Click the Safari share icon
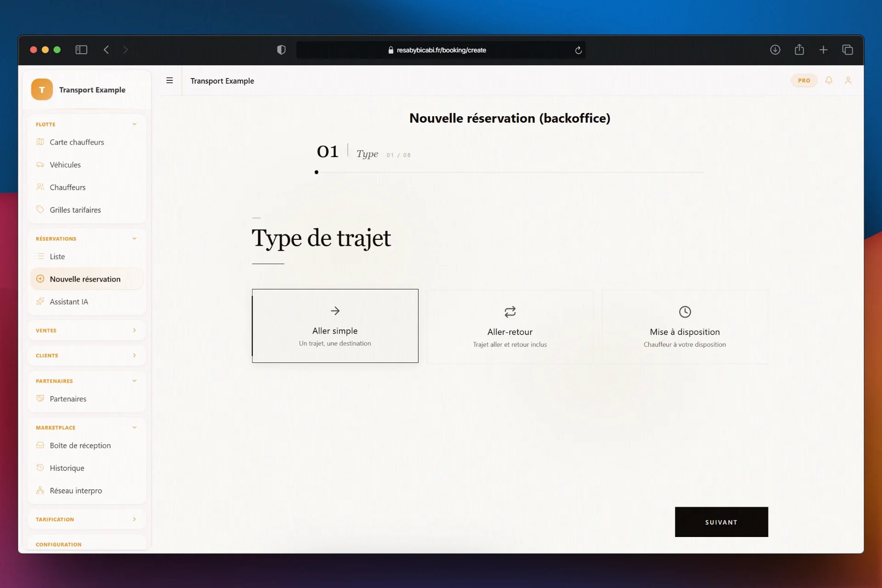The image size is (882, 588). pos(799,49)
